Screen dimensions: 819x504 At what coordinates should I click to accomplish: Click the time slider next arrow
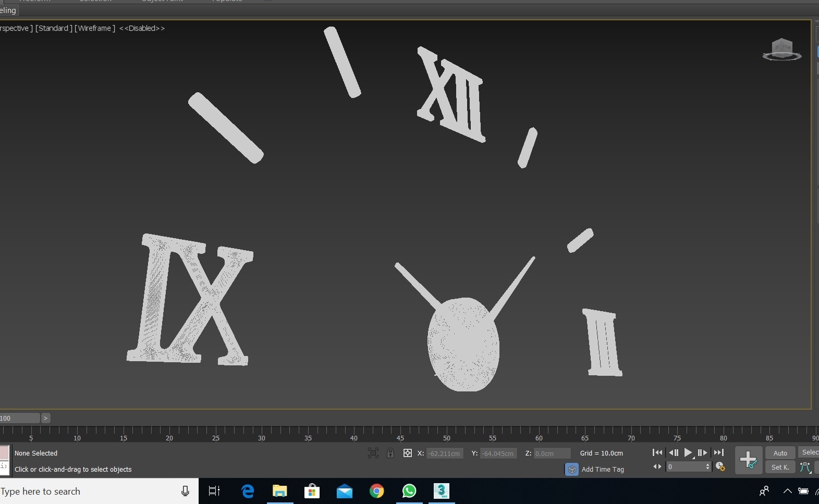(x=45, y=418)
